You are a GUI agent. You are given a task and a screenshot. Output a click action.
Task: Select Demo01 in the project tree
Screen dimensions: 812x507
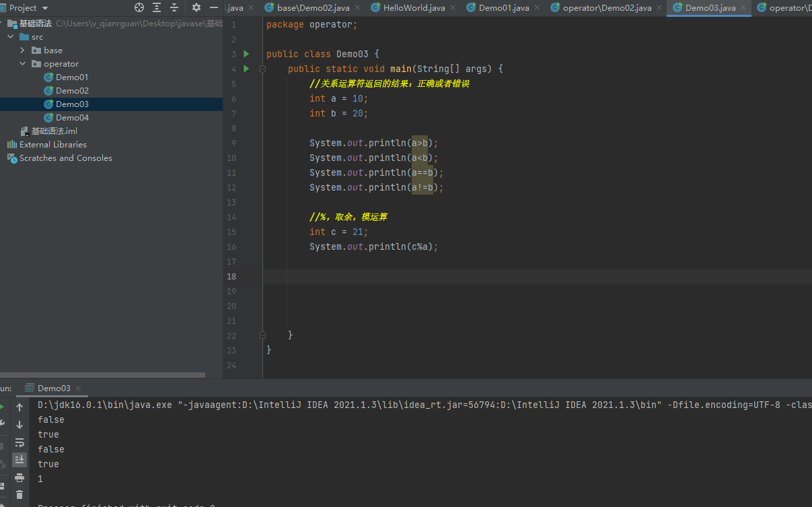click(x=72, y=77)
